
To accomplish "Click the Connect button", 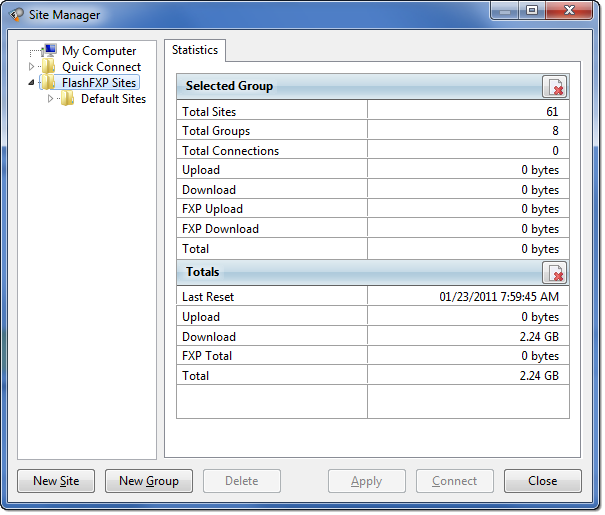I will 457,483.
